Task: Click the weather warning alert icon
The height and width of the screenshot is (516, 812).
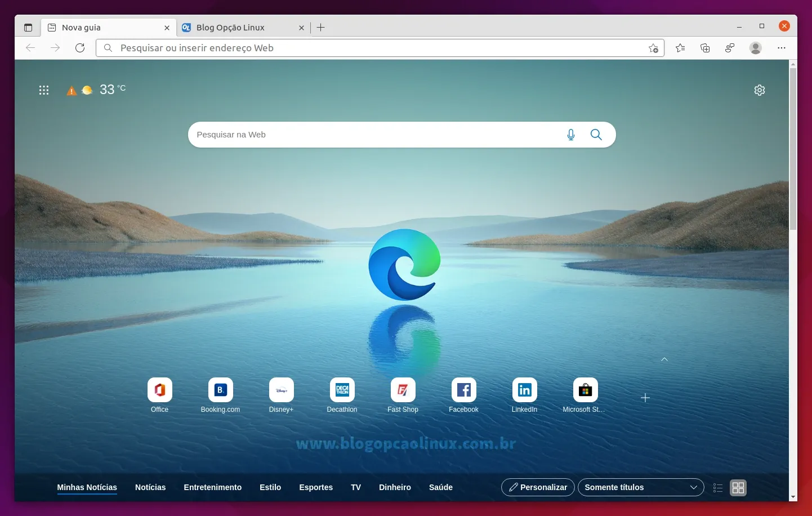Action: (72, 90)
